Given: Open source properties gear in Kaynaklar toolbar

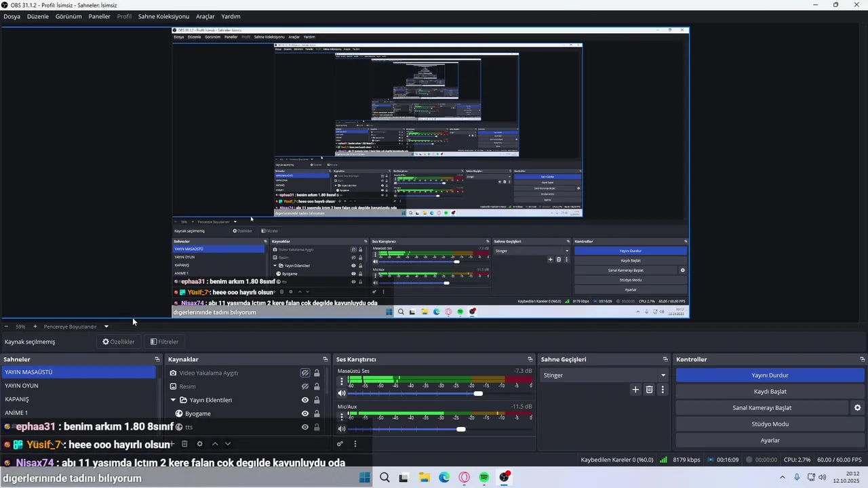Looking at the screenshot, I should click(199, 444).
